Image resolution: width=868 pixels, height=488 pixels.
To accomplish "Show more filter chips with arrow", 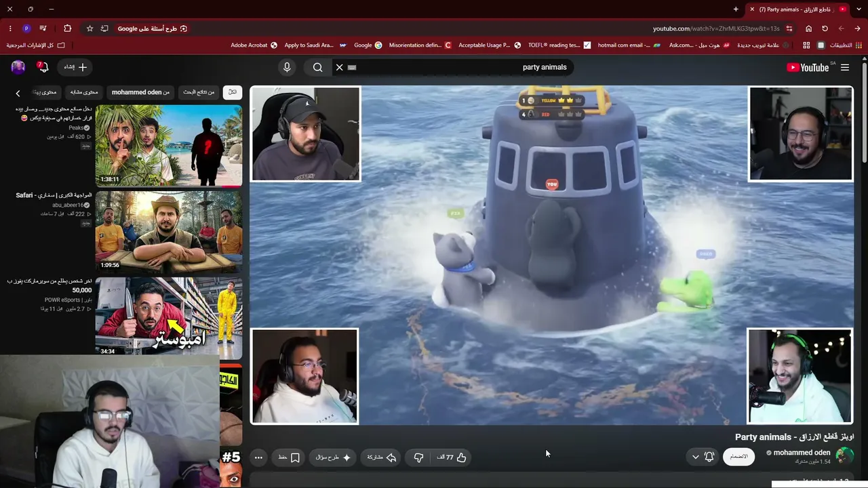I will [18, 93].
